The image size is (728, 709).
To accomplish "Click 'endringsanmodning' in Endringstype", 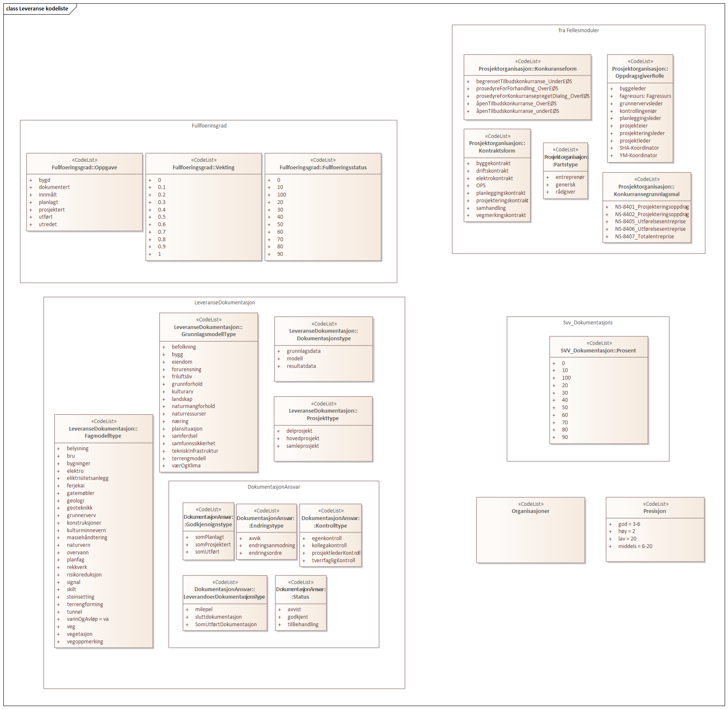I will tap(272, 546).
